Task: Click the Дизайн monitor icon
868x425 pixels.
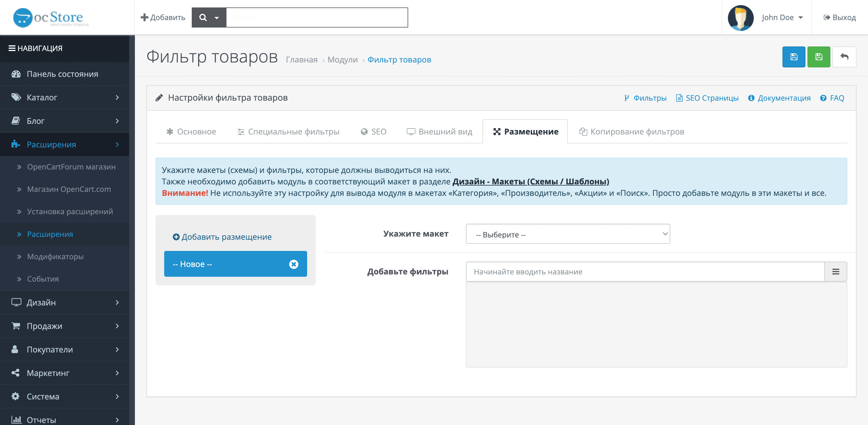Action: click(16, 302)
